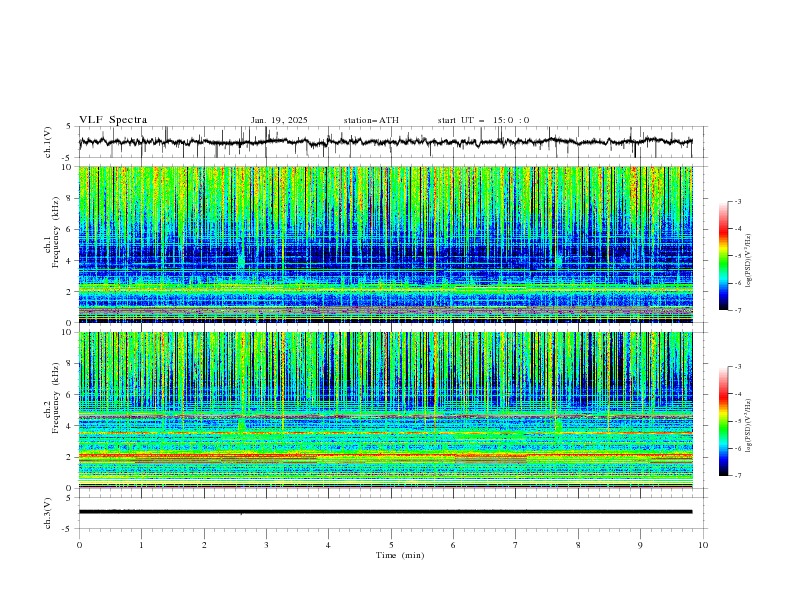The image size is (792, 612).
Task: Click the 'Time (min)' axis label
Action: (400, 555)
